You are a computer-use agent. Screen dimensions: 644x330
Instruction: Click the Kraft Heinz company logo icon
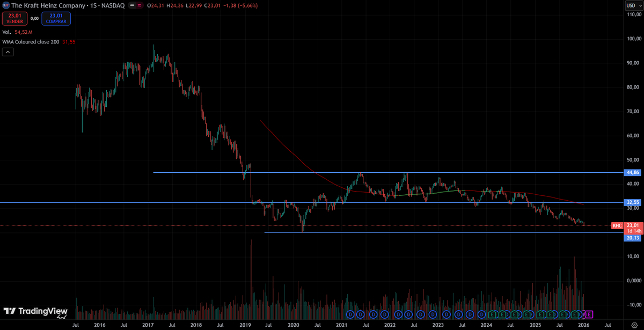click(x=6, y=6)
